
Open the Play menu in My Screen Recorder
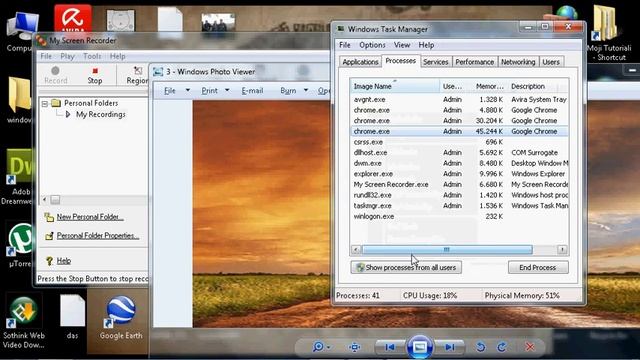[x=67, y=56]
